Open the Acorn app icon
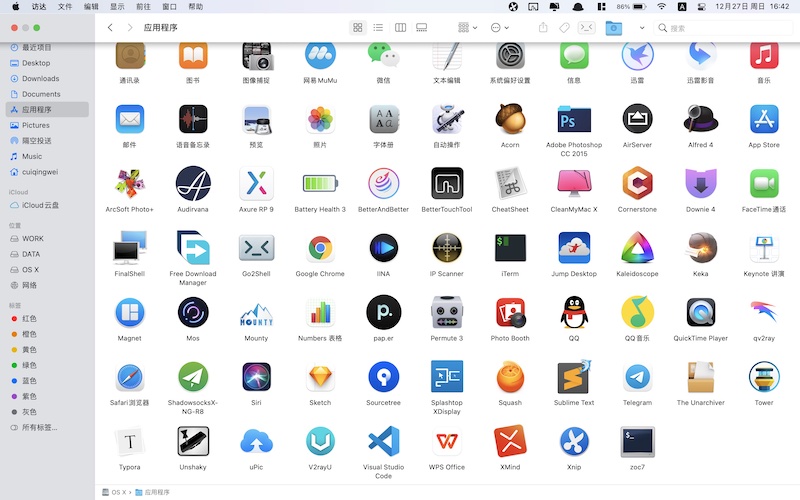 (510, 119)
